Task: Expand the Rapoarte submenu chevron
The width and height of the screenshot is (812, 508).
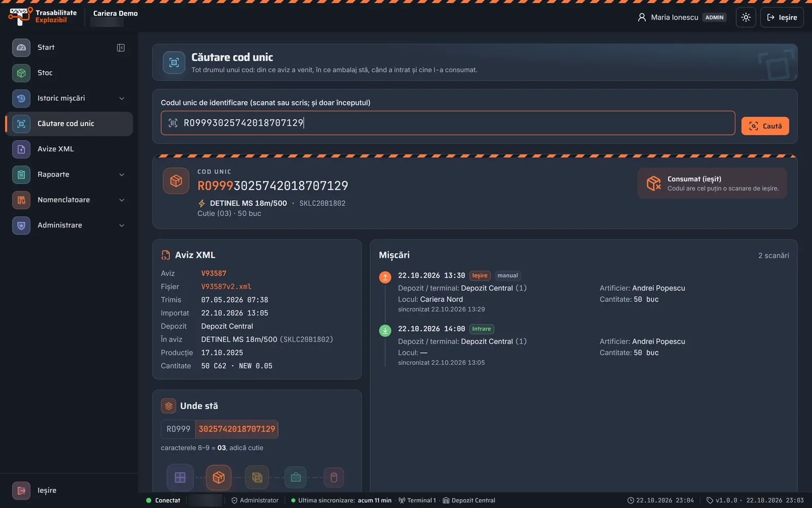Action: tap(122, 175)
